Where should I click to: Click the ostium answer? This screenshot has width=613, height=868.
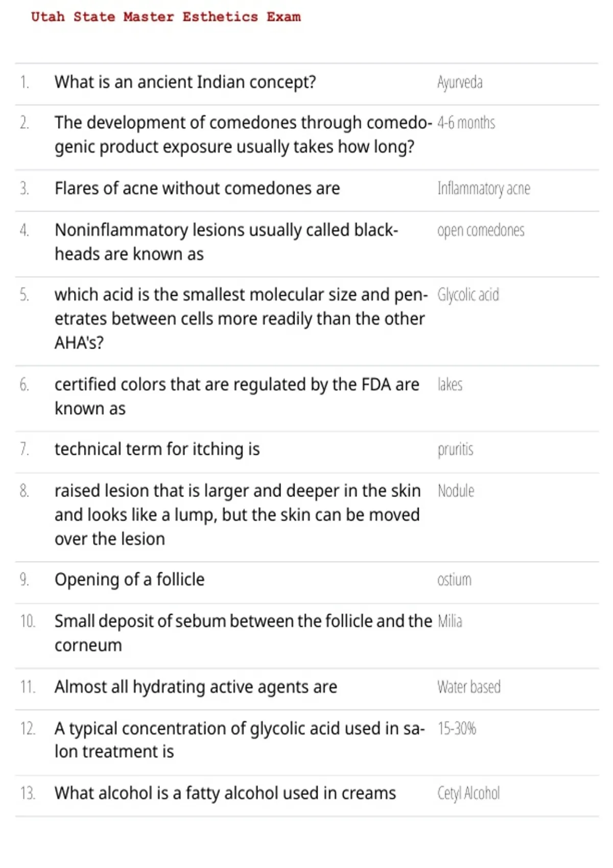[x=454, y=580]
